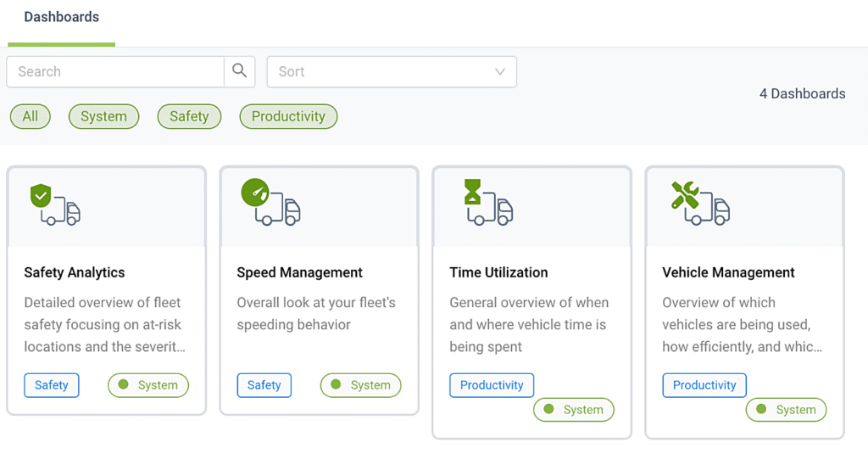Click System badge on Time Utilization card
The image size is (868, 476).
tap(574, 410)
